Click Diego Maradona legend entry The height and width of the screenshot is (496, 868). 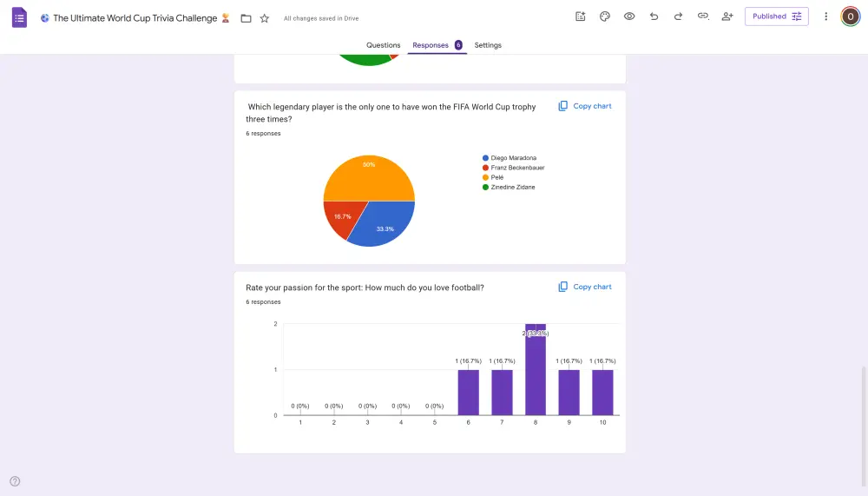[x=510, y=158]
